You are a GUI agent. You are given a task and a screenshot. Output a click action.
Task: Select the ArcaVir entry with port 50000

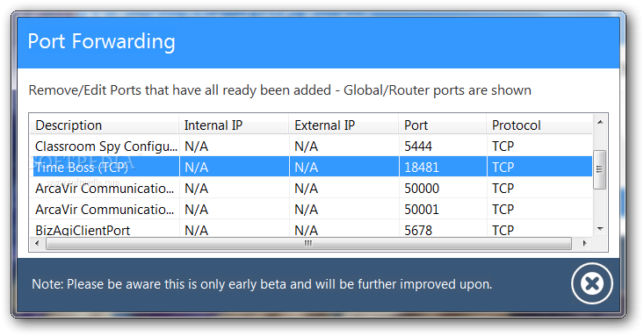311,189
